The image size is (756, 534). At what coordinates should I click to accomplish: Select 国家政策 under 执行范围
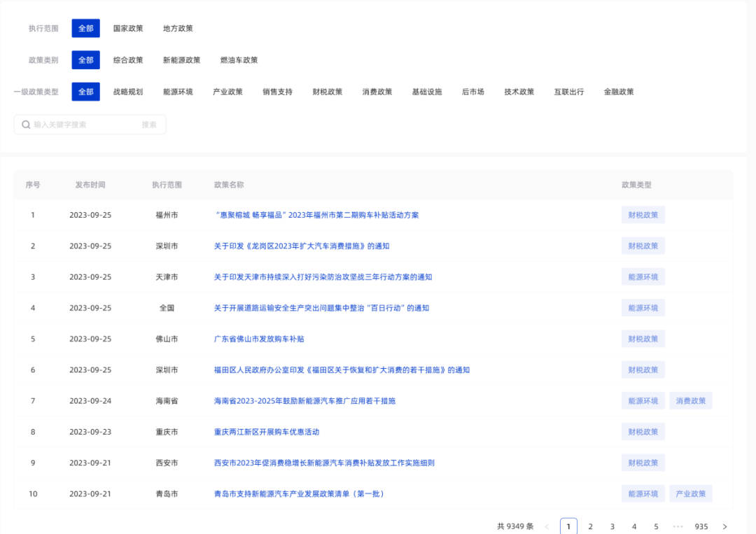click(x=128, y=29)
